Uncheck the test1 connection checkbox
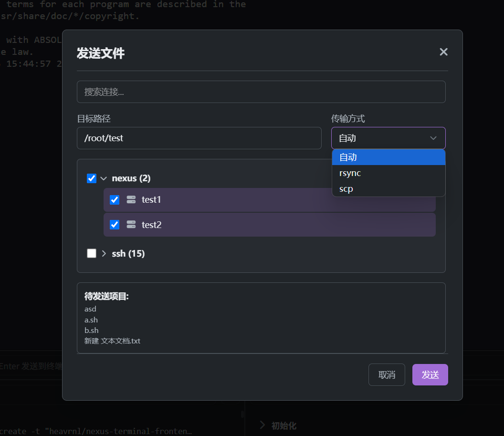Viewport: 504px width, 436px height. (x=115, y=199)
